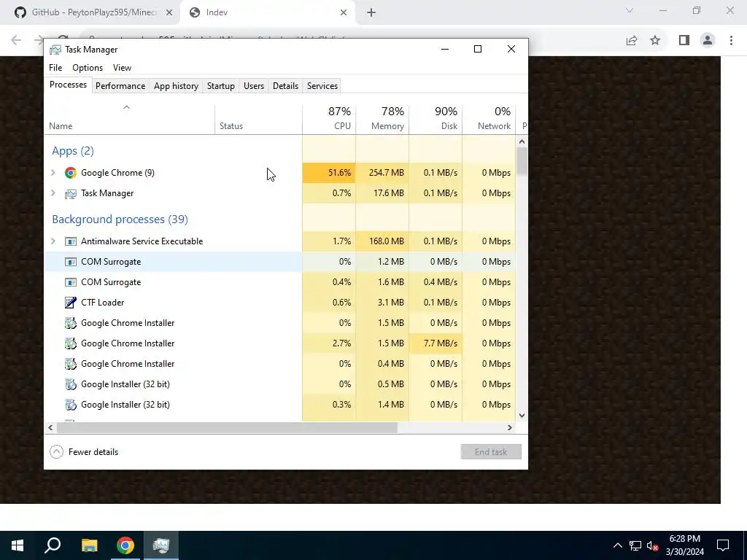Switch to the Users tab
Viewport: 747px width, 560px height.
253,86
